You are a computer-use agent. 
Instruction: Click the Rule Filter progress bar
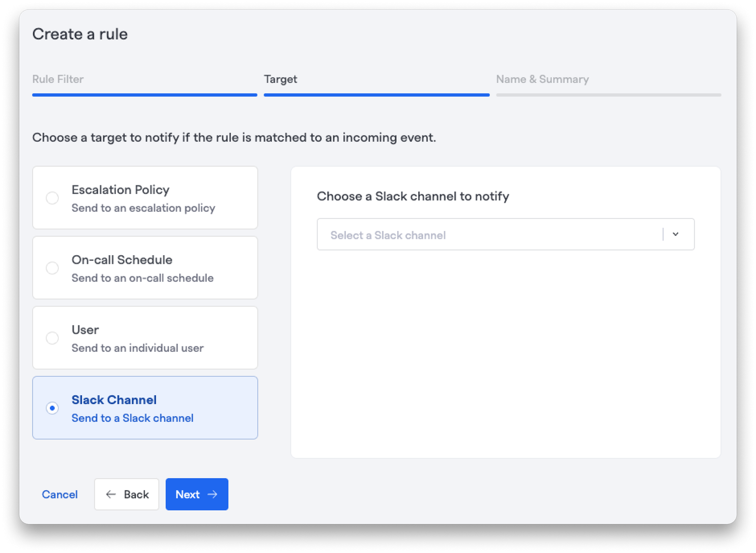(x=144, y=95)
